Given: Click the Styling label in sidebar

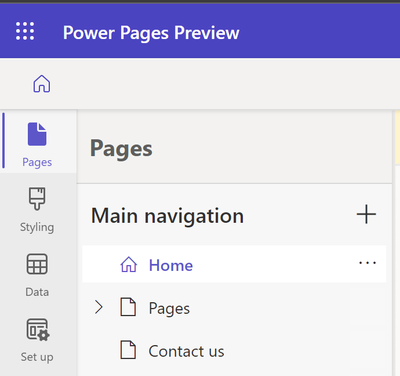Looking at the screenshot, I should coord(37,227).
